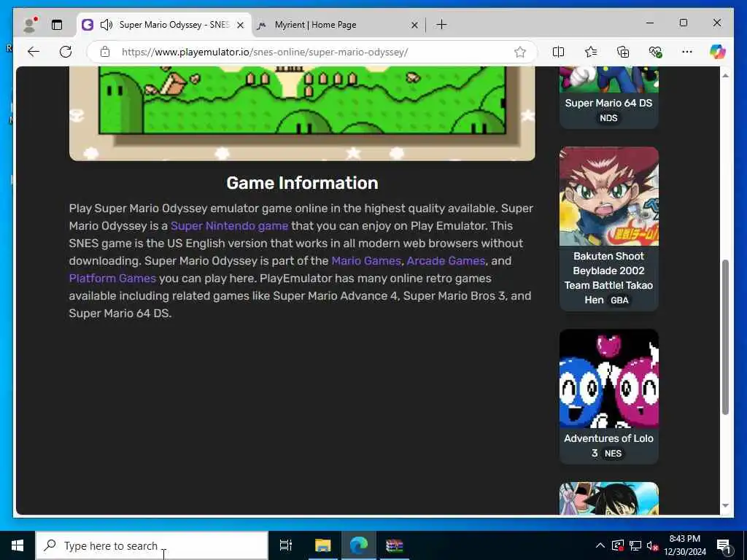Open the Copilot sidebar
This screenshot has width=747, height=560.
point(718,52)
